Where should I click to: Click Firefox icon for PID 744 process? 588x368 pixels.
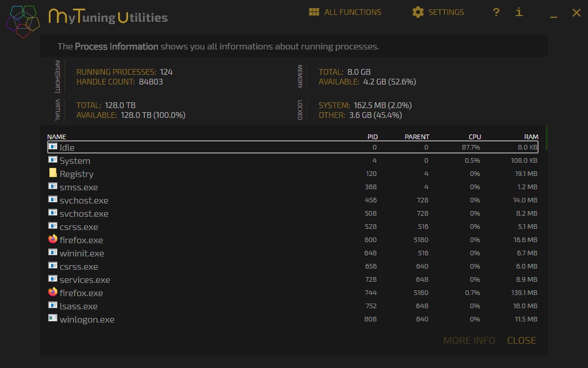(53, 292)
